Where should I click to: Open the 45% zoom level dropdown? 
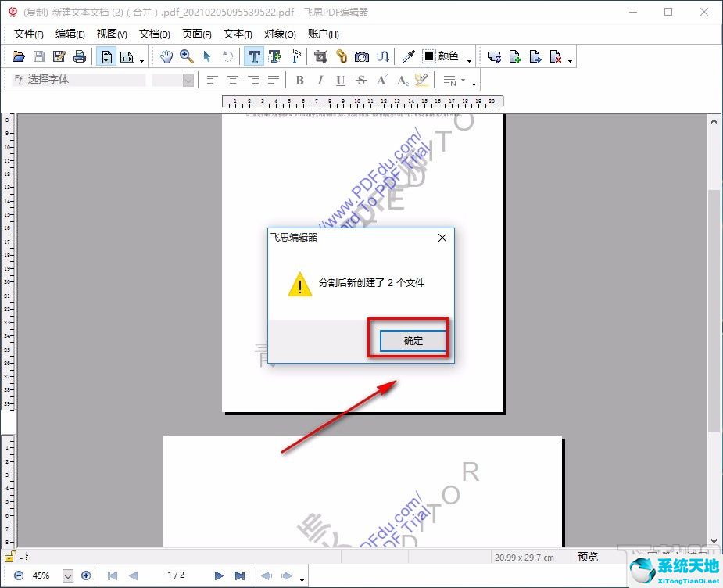tap(68, 575)
